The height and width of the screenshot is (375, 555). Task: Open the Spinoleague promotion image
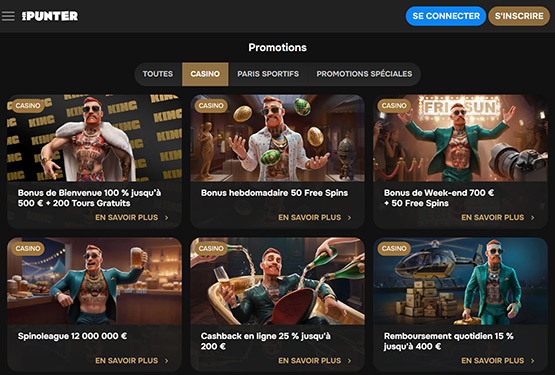[x=95, y=281]
